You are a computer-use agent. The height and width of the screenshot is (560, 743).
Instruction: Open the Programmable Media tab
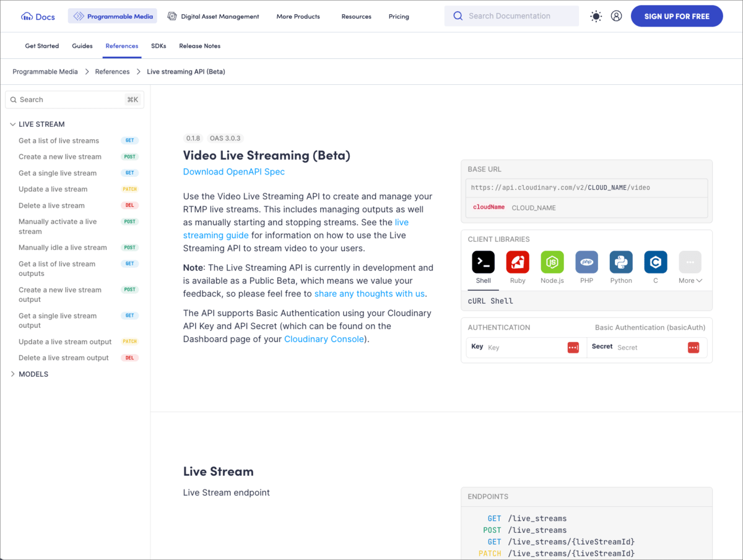pos(113,16)
